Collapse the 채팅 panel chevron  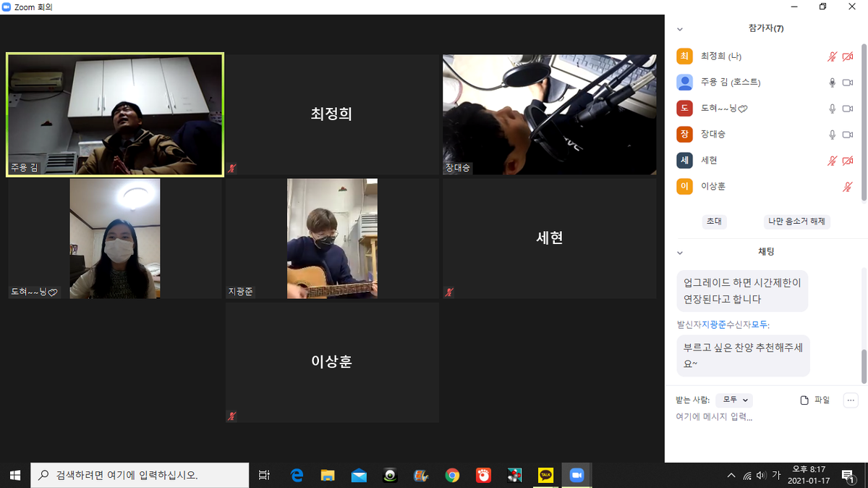coord(679,253)
